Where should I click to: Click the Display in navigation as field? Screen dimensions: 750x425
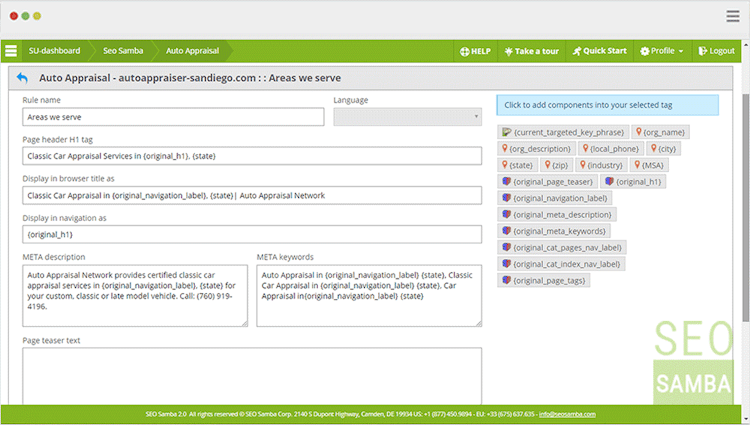[x=252, y=235]
